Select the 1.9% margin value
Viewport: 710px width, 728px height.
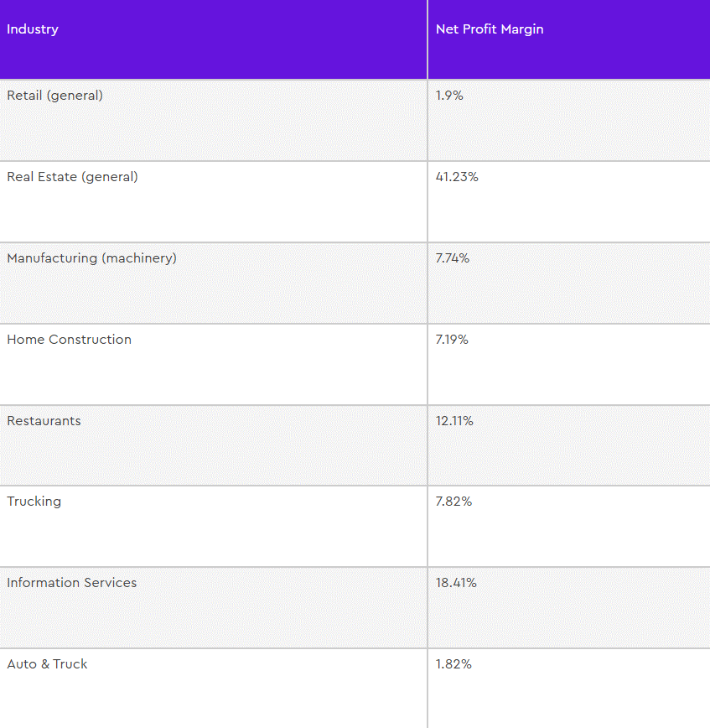[449, 96]
